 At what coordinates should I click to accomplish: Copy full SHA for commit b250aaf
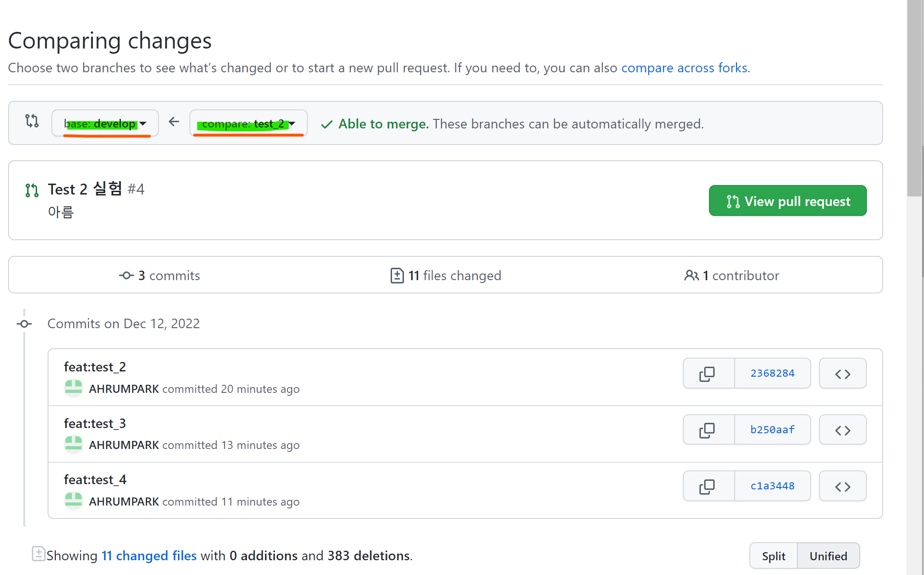(x=708, y=430)
